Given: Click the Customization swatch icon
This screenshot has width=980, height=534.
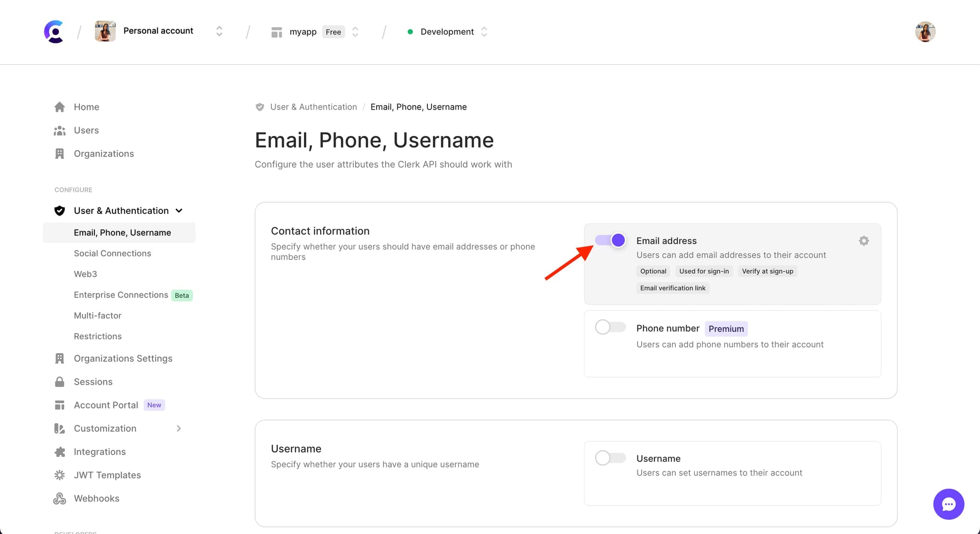Looking at the screenshot, I should (x=59, y=428).
